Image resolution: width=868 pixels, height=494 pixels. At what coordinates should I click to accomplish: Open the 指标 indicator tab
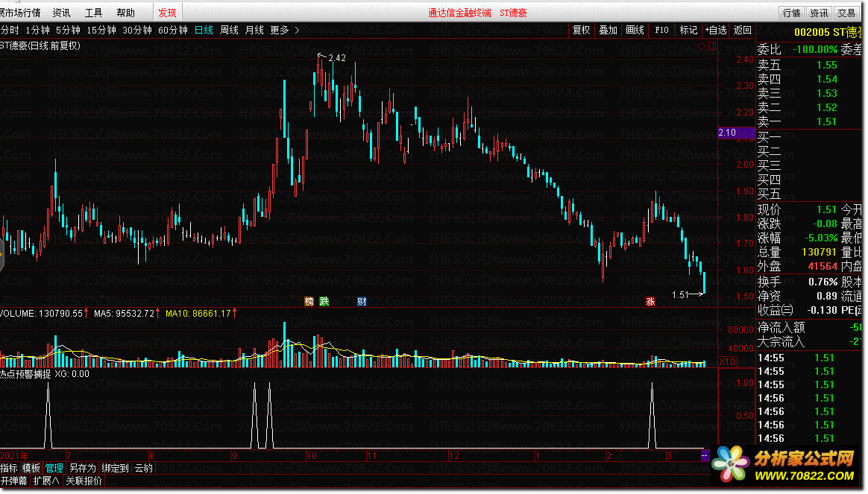click(9, 468)
